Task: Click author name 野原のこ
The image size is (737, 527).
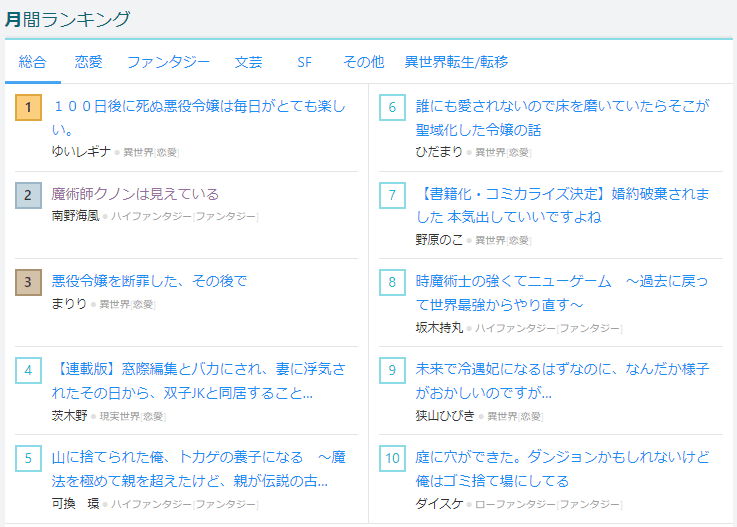Action: coord(439,240)
